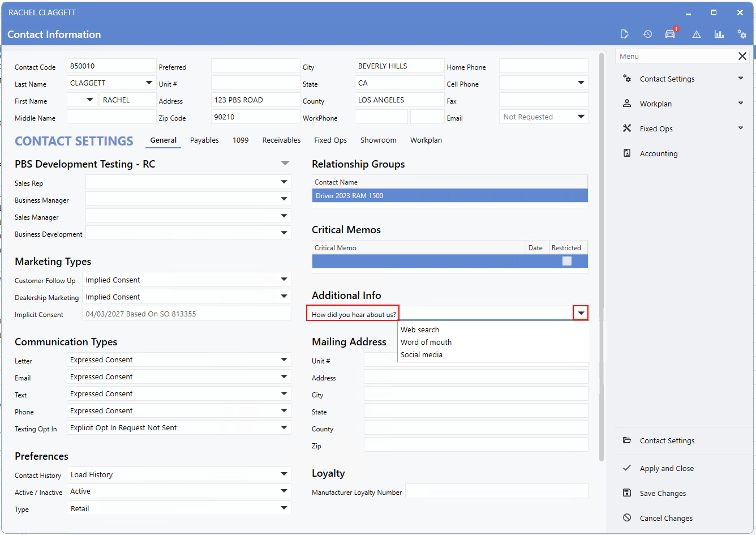The width and height of the screenshot is (756, 535).
Task: Switch to the Fixed Ops tab
Action: coord(330,140)
